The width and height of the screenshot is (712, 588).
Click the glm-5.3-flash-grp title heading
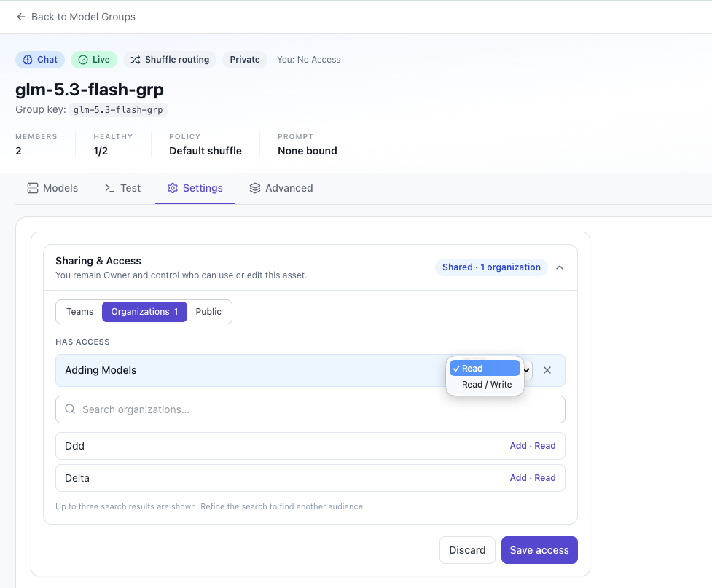pyautogui.click(x=90, y=90)
